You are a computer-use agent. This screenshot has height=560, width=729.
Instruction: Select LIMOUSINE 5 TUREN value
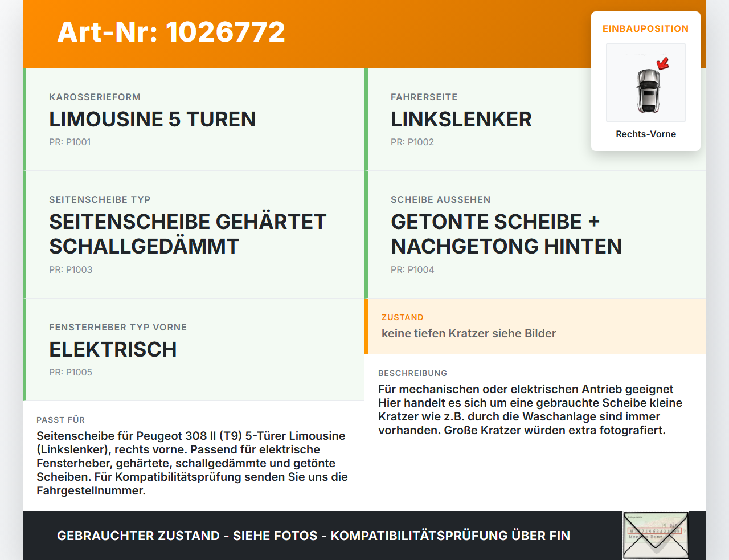152,119
